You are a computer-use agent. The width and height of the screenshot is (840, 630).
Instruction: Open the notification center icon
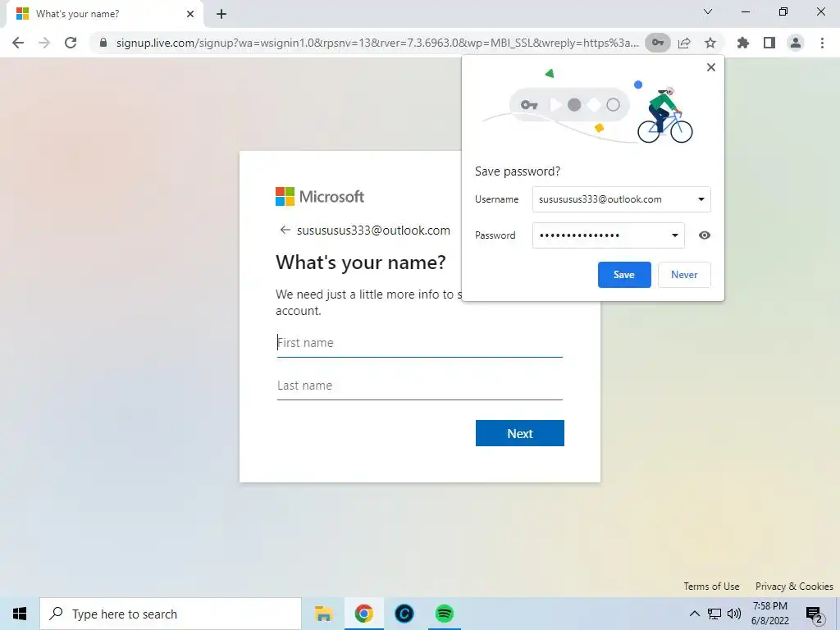click(814, 614)
